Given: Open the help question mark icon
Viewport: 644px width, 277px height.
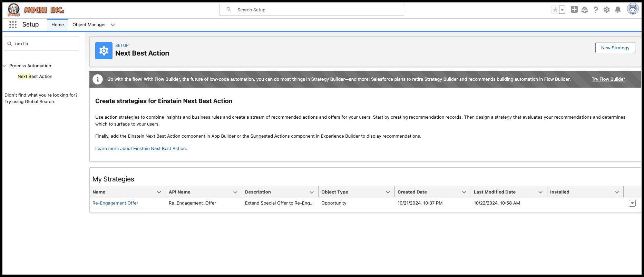Looking at the screenshot, I should (x=596, y=10).
